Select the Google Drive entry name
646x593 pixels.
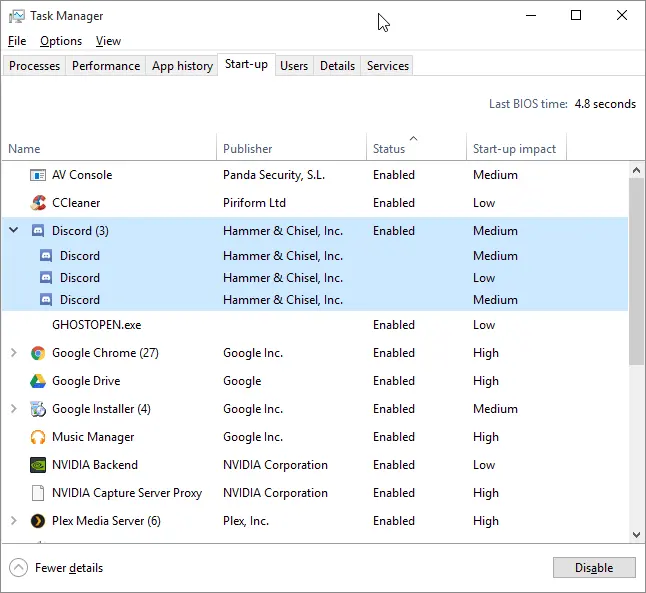[x=86, y=381]
